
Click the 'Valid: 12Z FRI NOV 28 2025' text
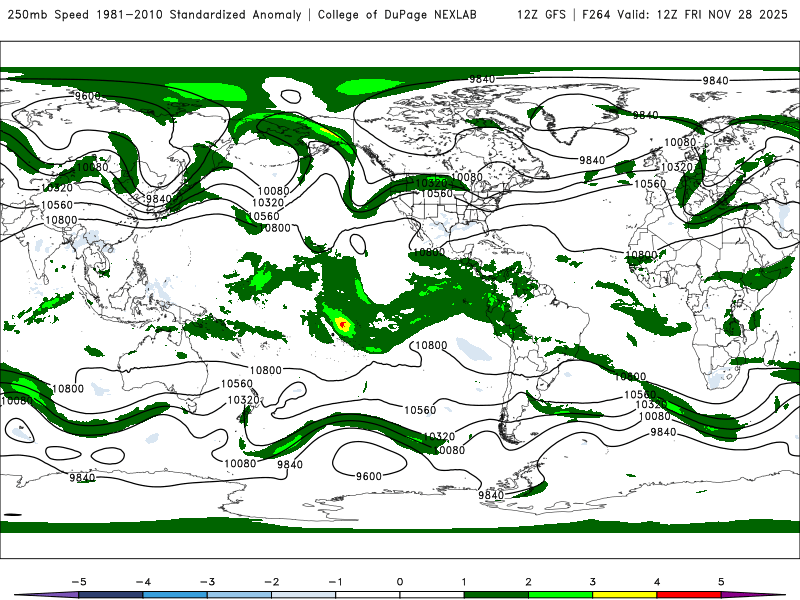click(703, 14)
